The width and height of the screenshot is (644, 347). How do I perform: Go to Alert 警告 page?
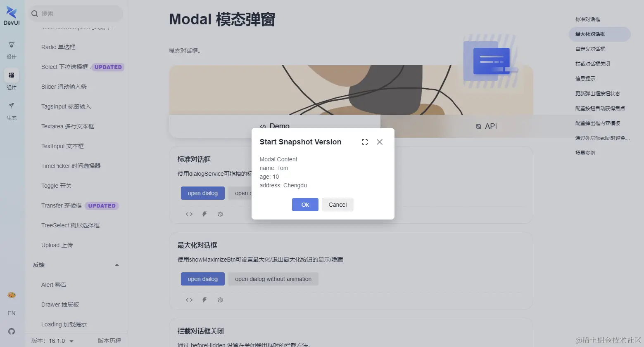[x=54, y=285]
